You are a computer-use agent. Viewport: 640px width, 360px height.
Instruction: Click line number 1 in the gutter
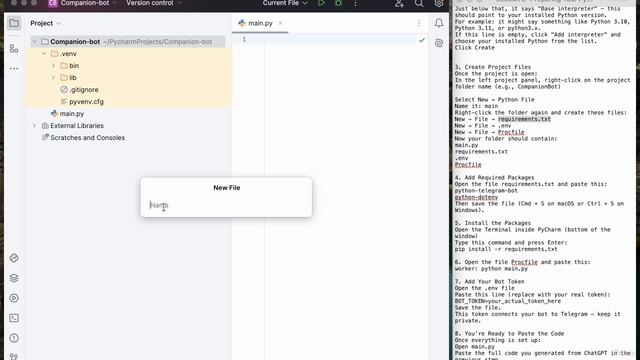point(244,40)
